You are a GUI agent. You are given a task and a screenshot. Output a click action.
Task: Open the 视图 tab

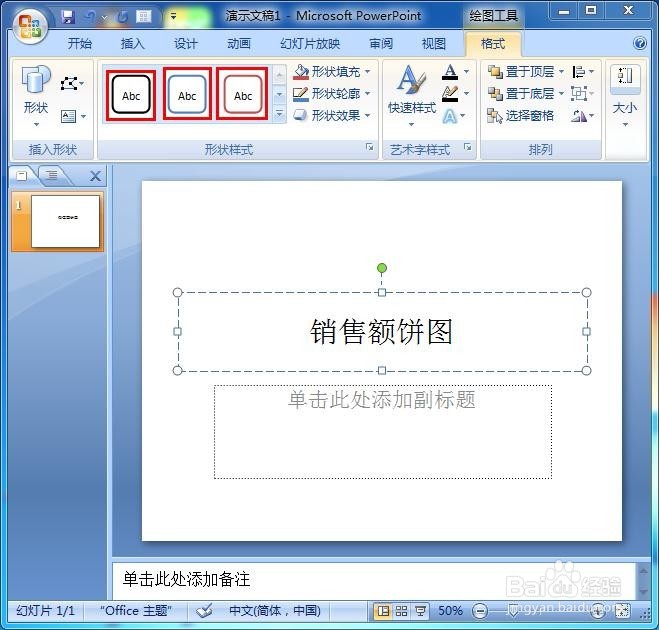[434, 43]
